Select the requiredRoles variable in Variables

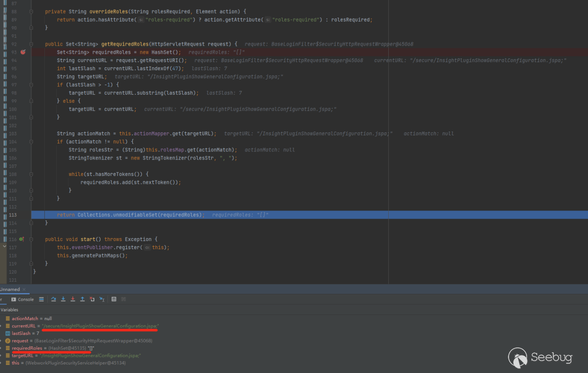[27, 348]
